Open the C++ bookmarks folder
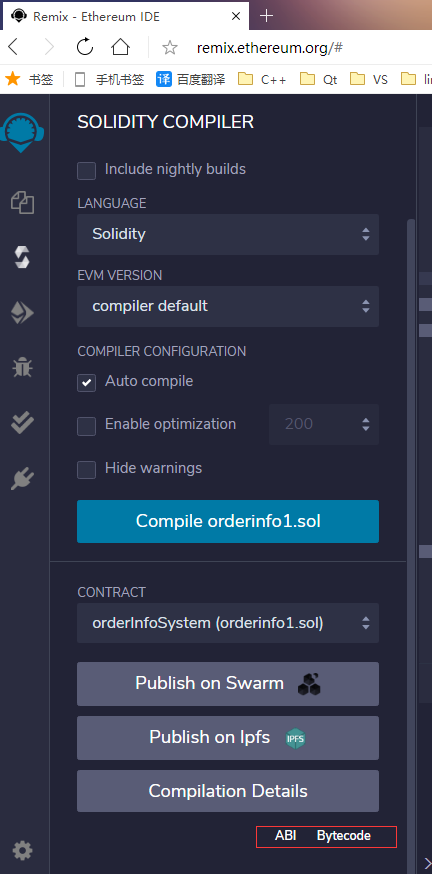432x874 pixels. (262, 79)
